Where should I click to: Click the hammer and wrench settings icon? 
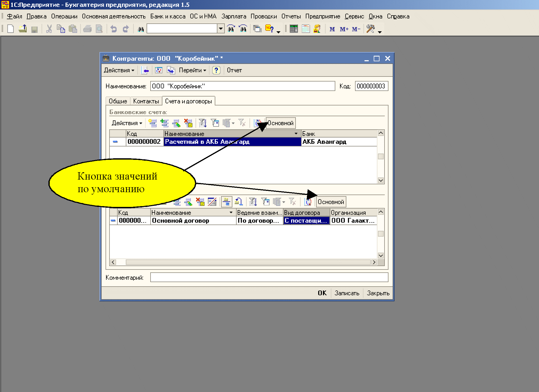(x=371, y=29)
